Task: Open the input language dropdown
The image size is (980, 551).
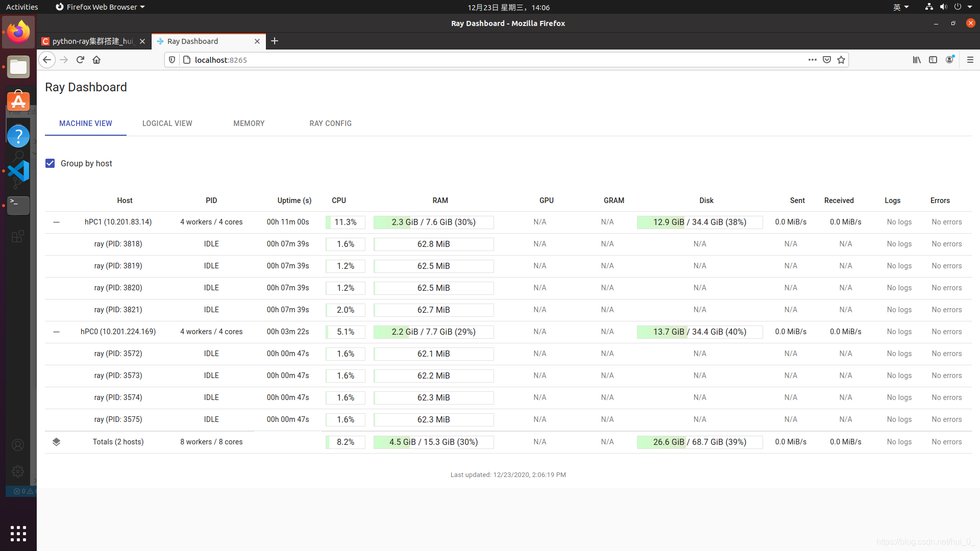Action: click(x=900, y=7)
